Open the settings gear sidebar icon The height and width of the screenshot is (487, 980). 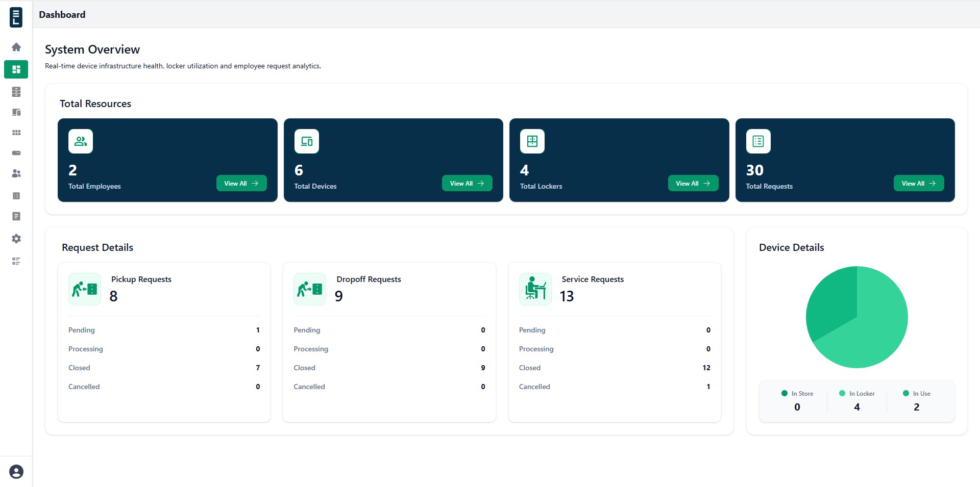click(x=16, y=239)
